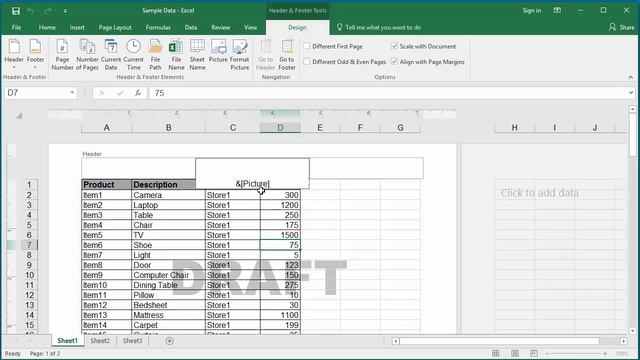Open the View tab
The image size is (640, 360).
[x=251, y=27]
